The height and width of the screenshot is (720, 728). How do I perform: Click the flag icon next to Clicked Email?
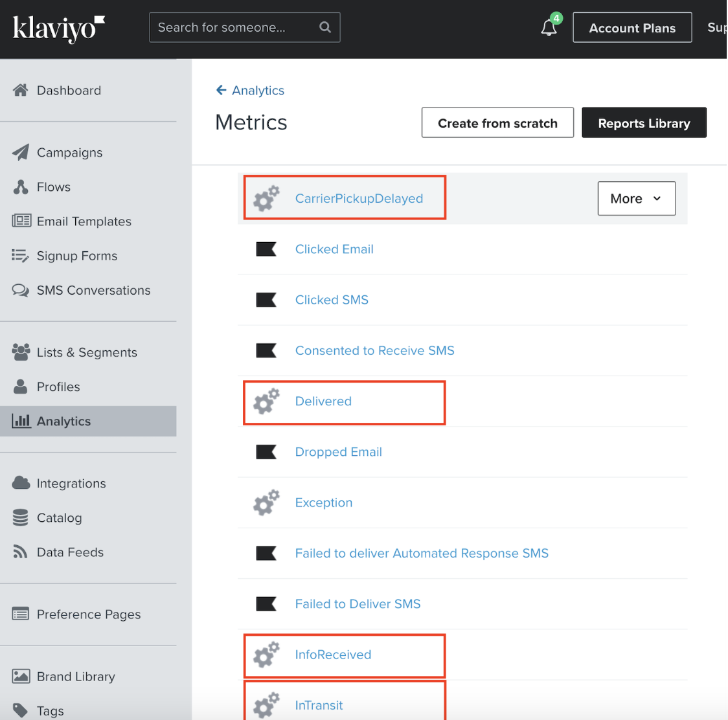point(266,249)
